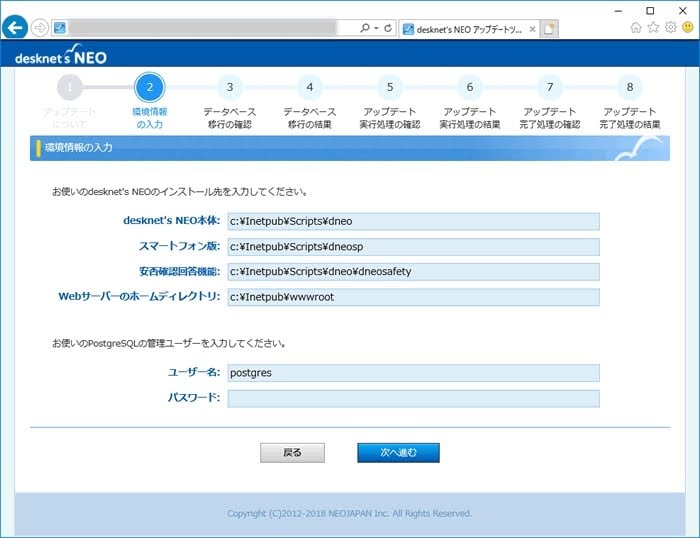Open the browser tools gear icon
This screenshot has width=700, height=538.
pyautogui.click(x=671, y=28)
